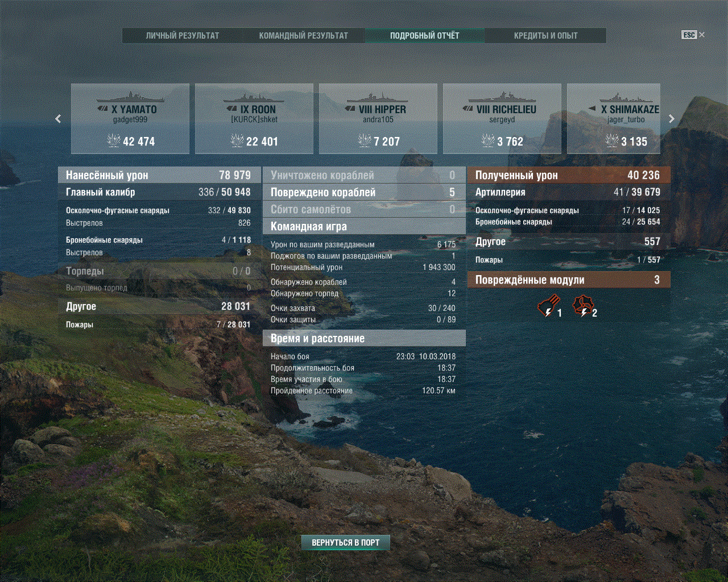The width and height of the screenshot is (728, 582).
Task: Select the VIII Hipper ship card
Action: (378, 118)
